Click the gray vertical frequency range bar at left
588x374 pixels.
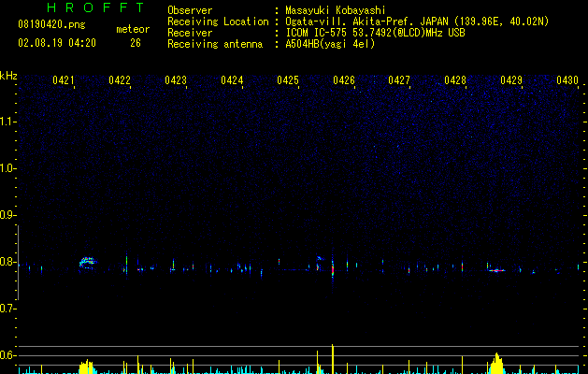click(18, 263)
